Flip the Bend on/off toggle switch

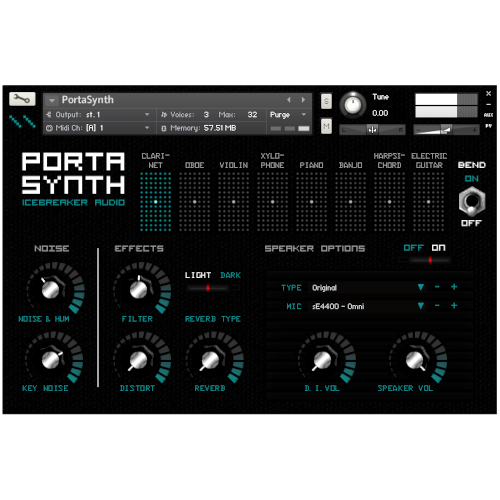coord(472,201)
